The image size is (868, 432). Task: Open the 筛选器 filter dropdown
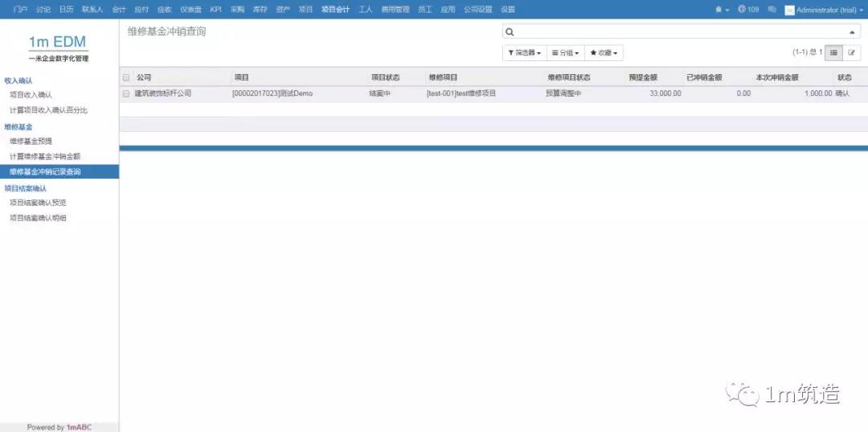click(524, 52)
